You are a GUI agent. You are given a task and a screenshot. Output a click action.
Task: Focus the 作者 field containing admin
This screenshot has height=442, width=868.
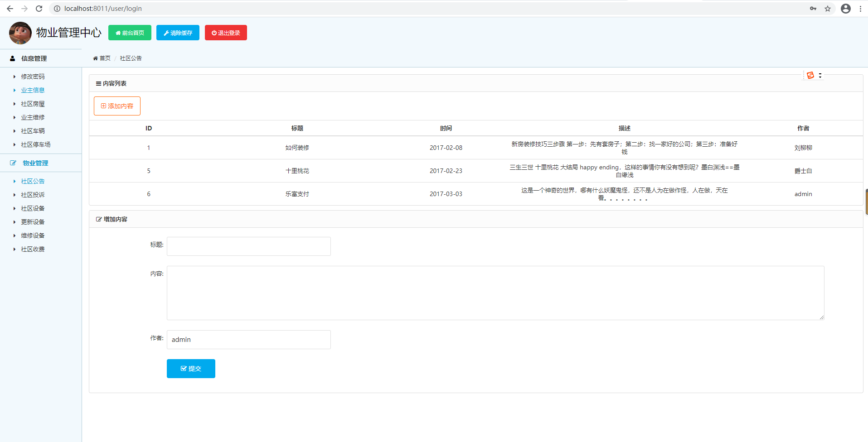[249, 340]
